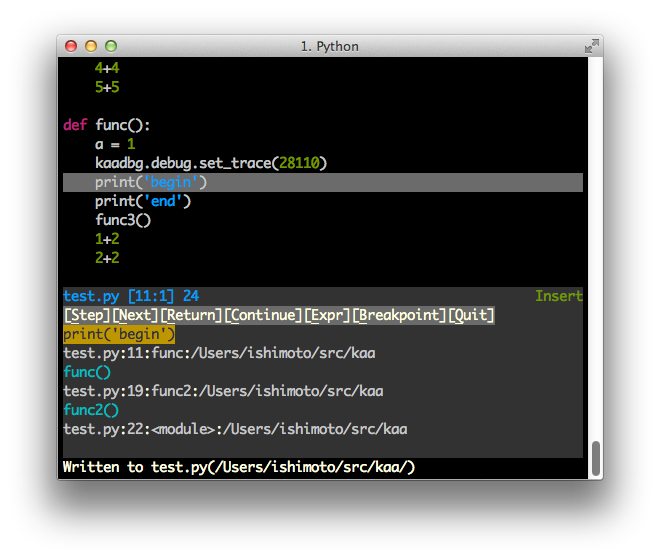Click the 'Written to test.py' message line
660x559 pixels.
pyautogui.click(x=239, y=467)
